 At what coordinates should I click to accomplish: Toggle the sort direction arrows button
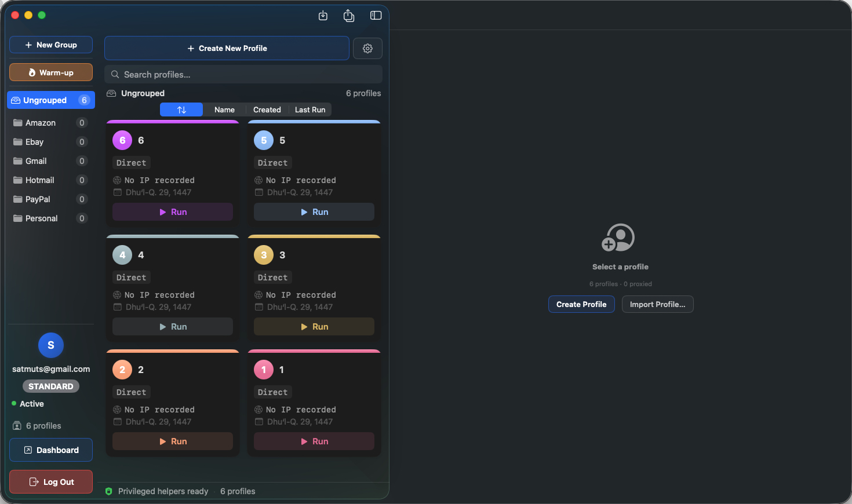click(x=181, y=109)
